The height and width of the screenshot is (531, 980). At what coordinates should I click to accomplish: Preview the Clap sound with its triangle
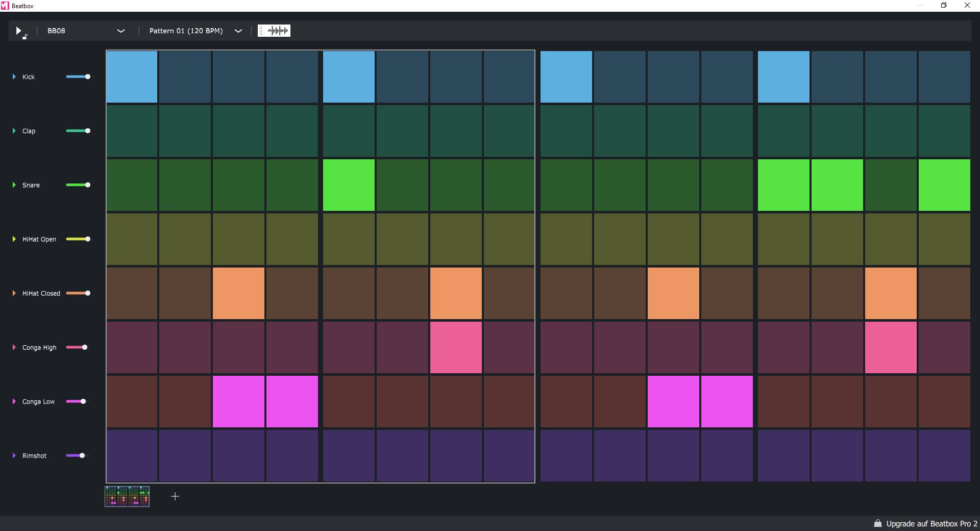[14, 131]
